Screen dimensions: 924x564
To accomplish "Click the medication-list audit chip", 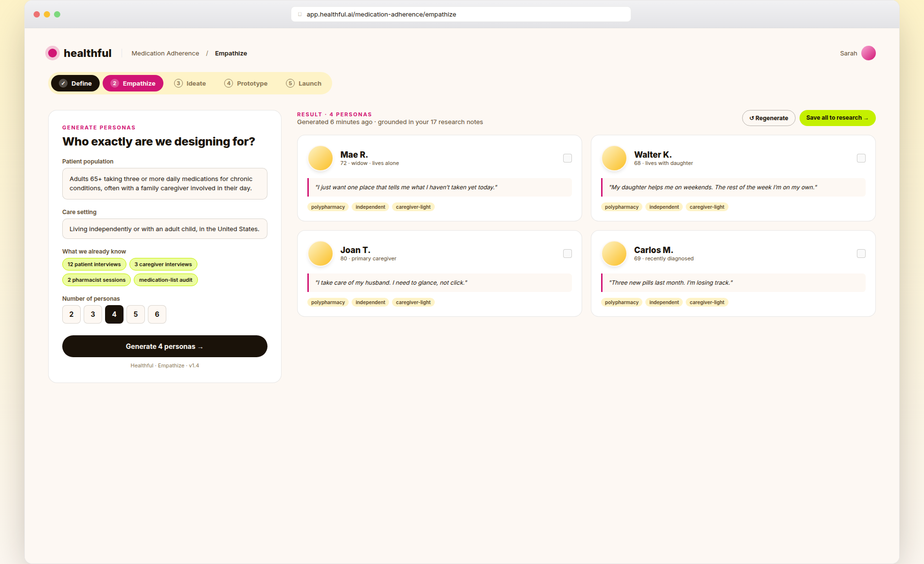I will 166,280.
